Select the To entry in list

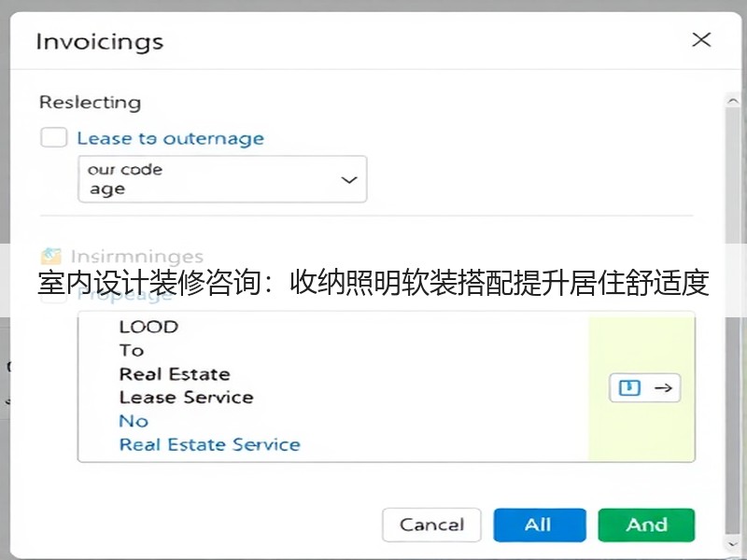[132, 351]
